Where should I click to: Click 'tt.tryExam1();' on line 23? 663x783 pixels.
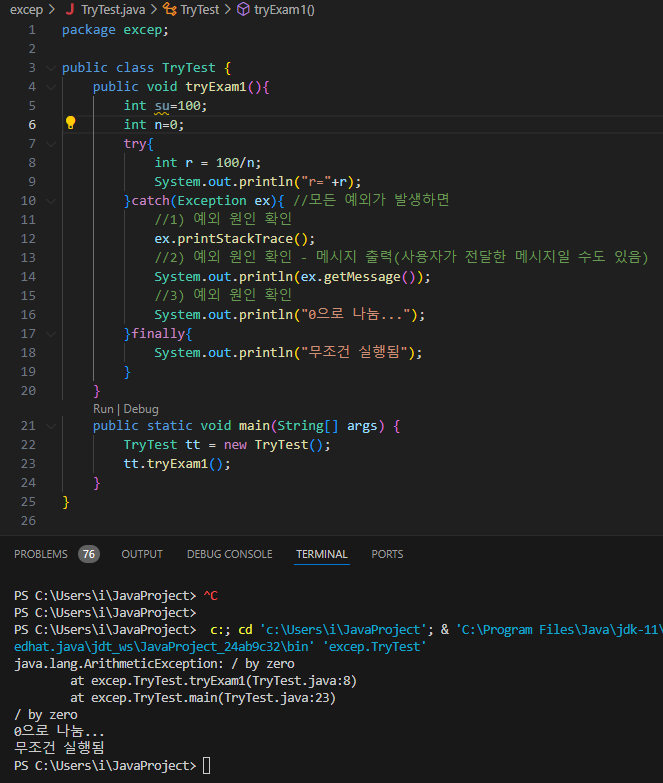pos(177,464)
